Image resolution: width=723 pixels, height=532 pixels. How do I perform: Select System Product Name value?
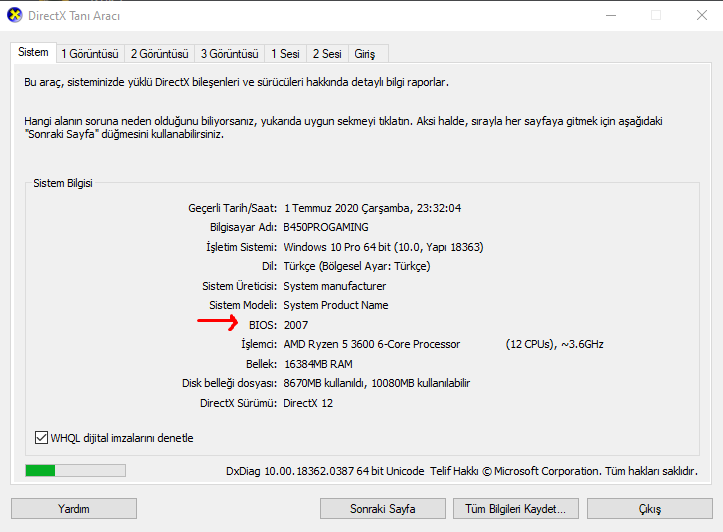tap(336, 305)
